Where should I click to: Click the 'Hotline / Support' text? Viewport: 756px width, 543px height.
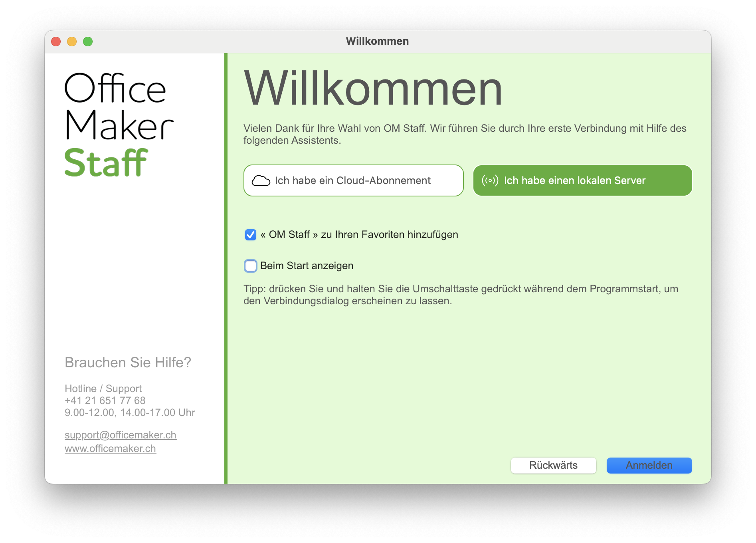(x=103, y=388)
